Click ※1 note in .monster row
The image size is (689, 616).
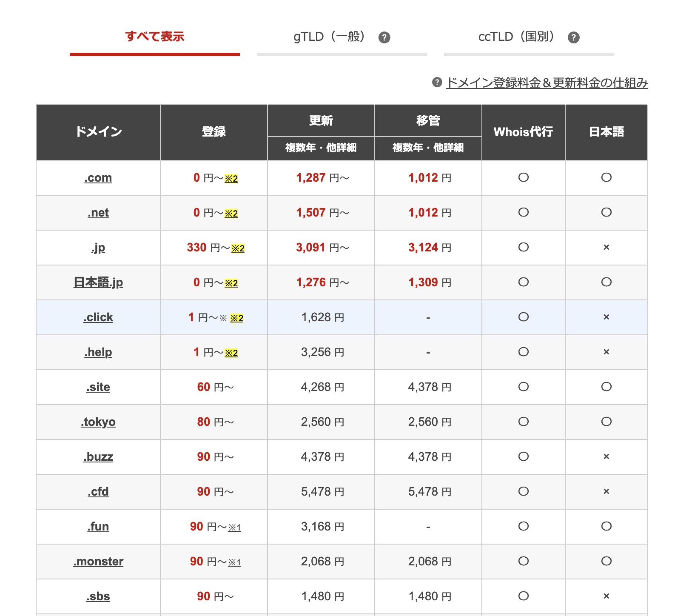coord(235,562)
